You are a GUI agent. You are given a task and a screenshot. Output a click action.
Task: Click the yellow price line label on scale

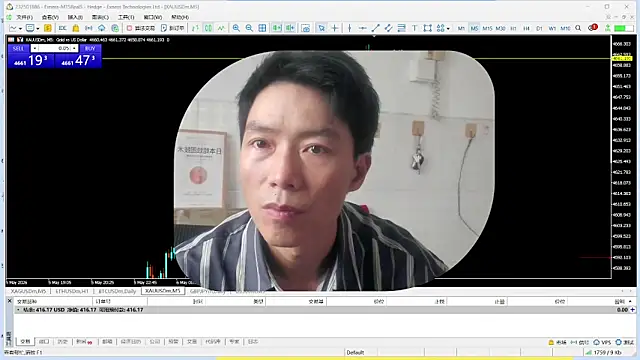621,59
